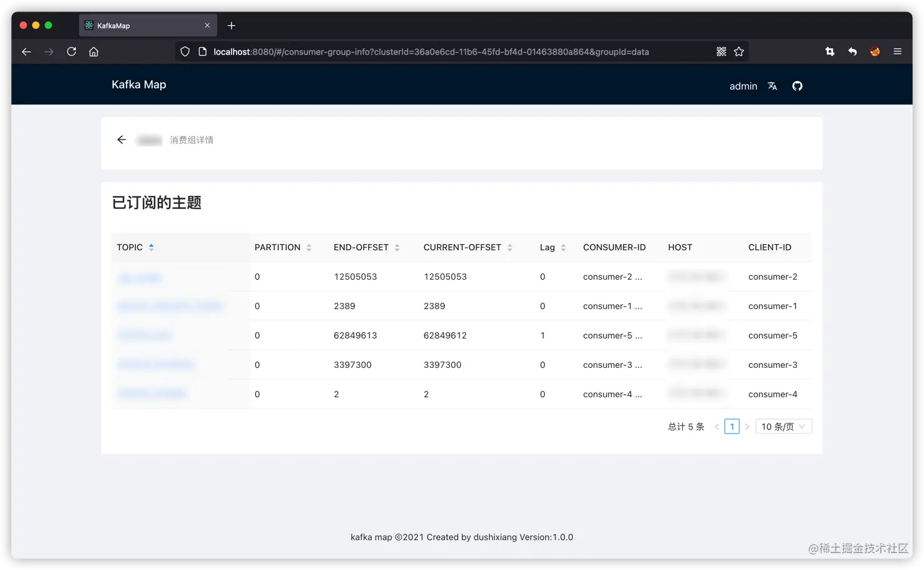Screen dimensions: 924x570
Task: Click consumer-id cell 'consumer-2 ...'
Action: 612,277
